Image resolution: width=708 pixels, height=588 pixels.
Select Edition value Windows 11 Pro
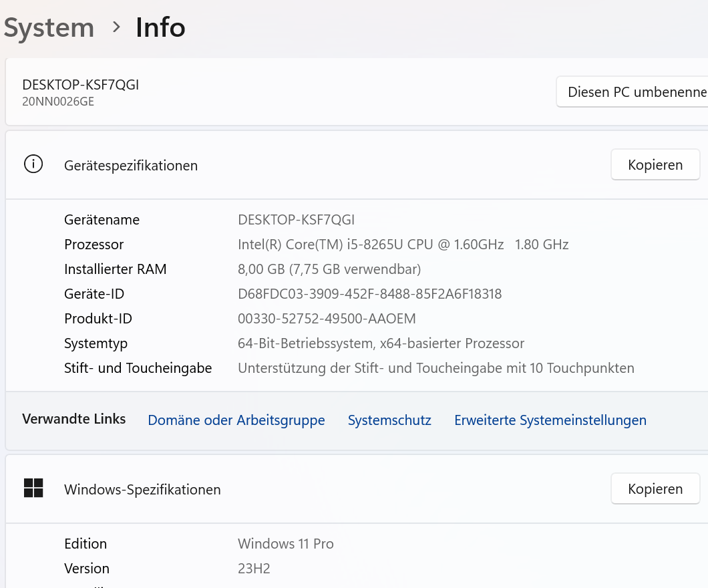[x=285, y=544]
